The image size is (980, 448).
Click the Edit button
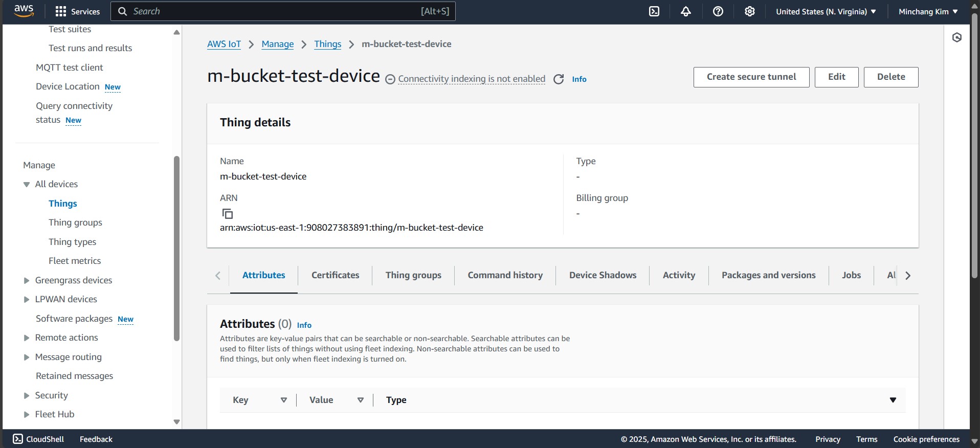coord(837,77)
